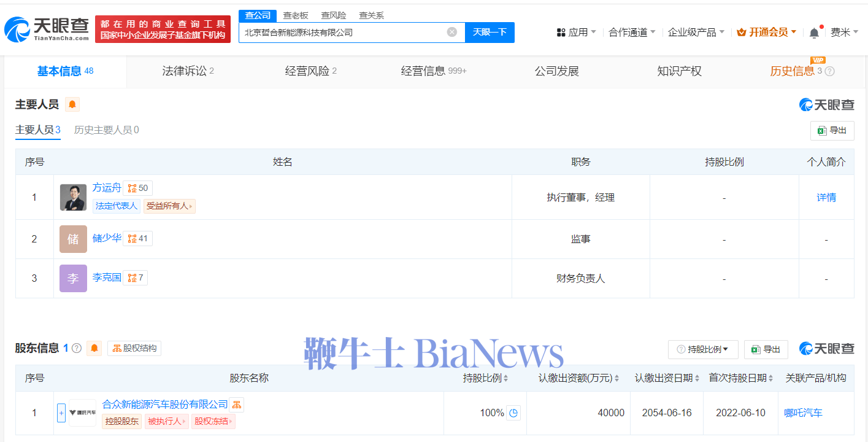Sort by 持股比例 column header
Image resolution: width=868 pixels, height=442 pixels.
[x=485, y=378]
